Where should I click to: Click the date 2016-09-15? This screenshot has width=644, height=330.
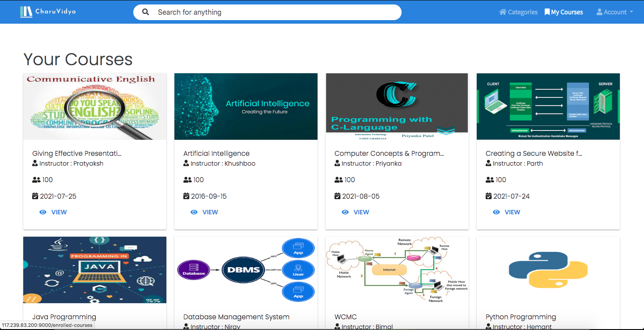click(209, 196)
